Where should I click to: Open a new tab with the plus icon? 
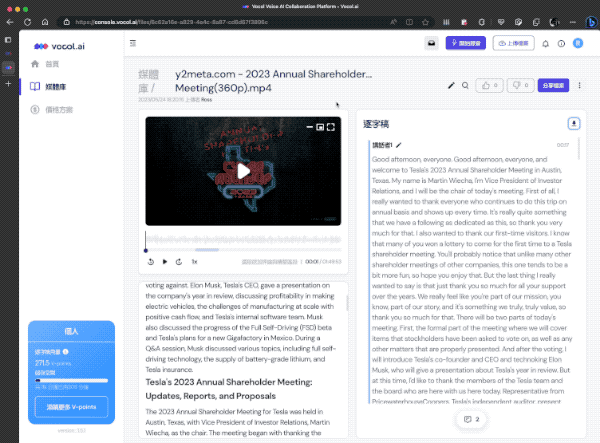[x=8, y=83]
